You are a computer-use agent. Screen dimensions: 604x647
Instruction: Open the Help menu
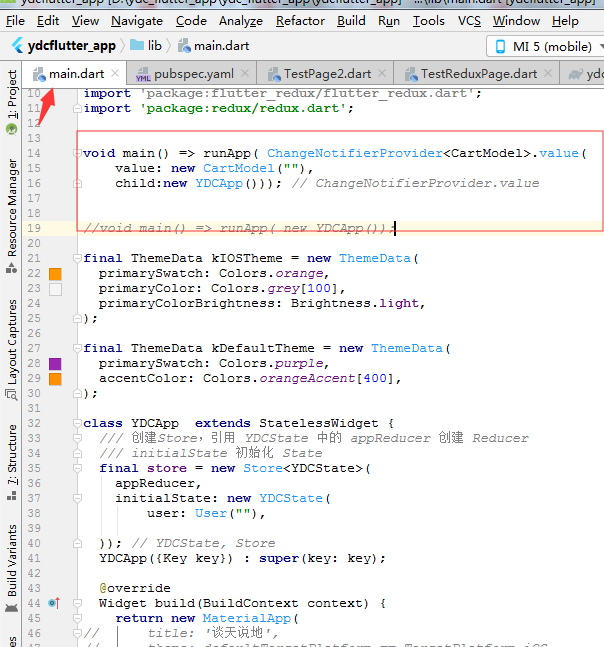[565, 21]
